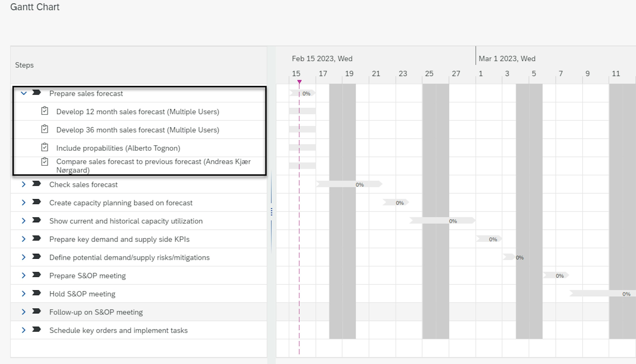Image resolution: width=636 pixels, height=364 pixels.
Task: Collapse the Prepare sales forecast step
Action: tap(23, 93)
